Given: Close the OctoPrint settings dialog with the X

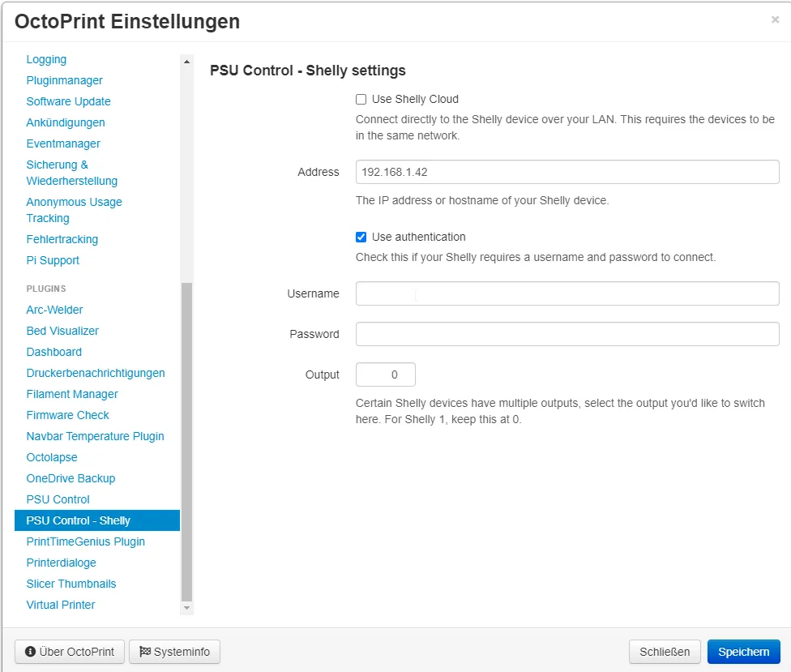Looking at the screenshot, I should pos(775,19).
